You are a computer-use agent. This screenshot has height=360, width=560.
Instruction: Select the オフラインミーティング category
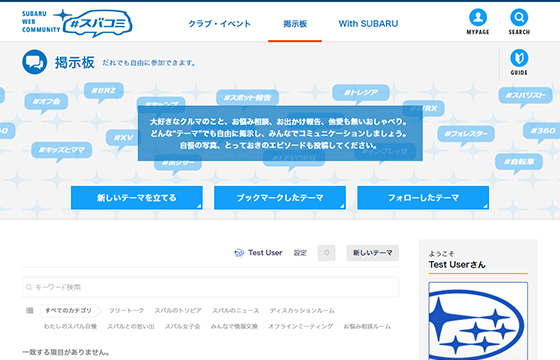point(301,326)
